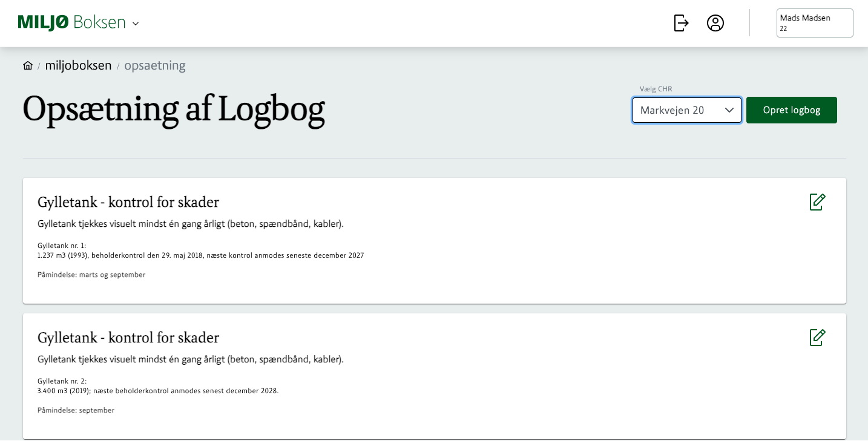Click the 1.237 m3 (1993) tank details
Screen dimensions: 868x441
click(x=200, y=255)
